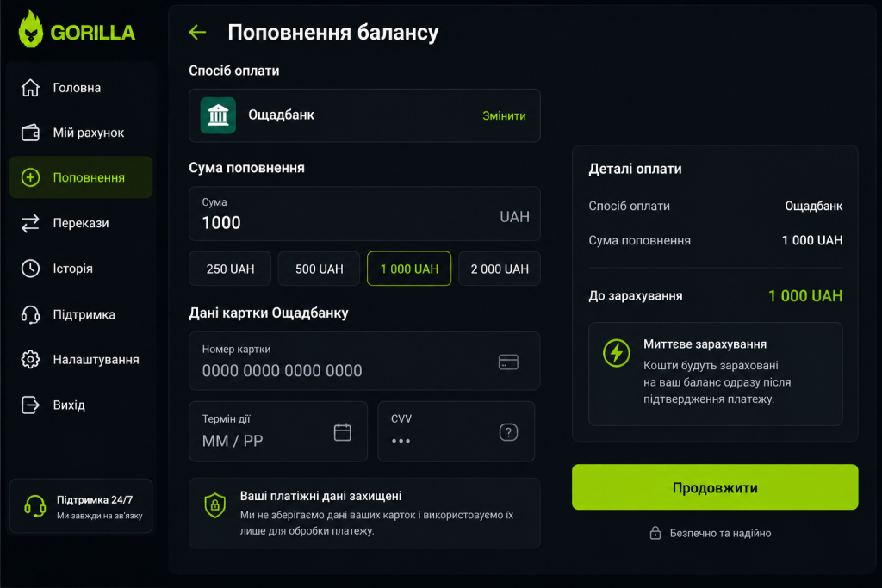Go to Історія in the sidebar
Viewport: 882px width, 588px height.
[x=81, y=269]
